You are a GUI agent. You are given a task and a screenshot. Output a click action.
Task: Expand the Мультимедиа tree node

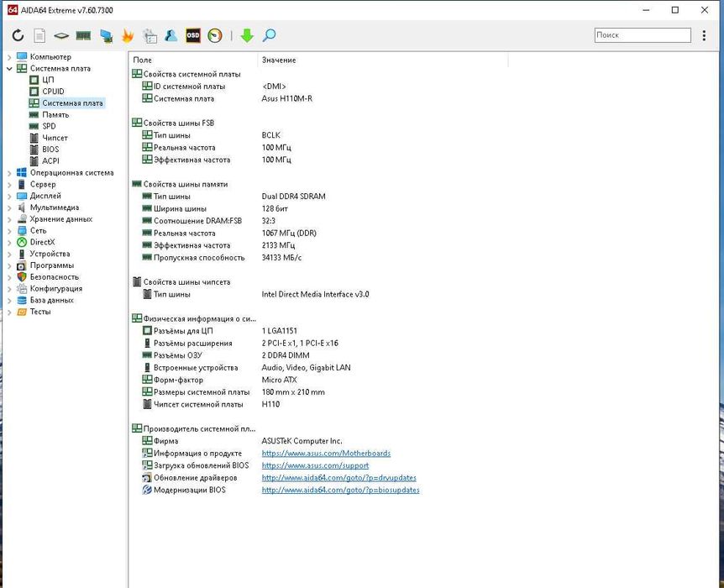pyautogui.click(x=9, y=207)
